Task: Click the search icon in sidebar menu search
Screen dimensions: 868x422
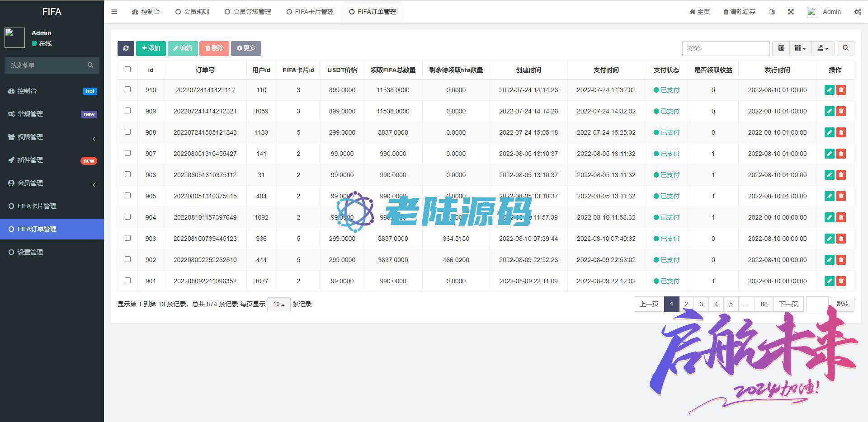Action: point(90,65)
